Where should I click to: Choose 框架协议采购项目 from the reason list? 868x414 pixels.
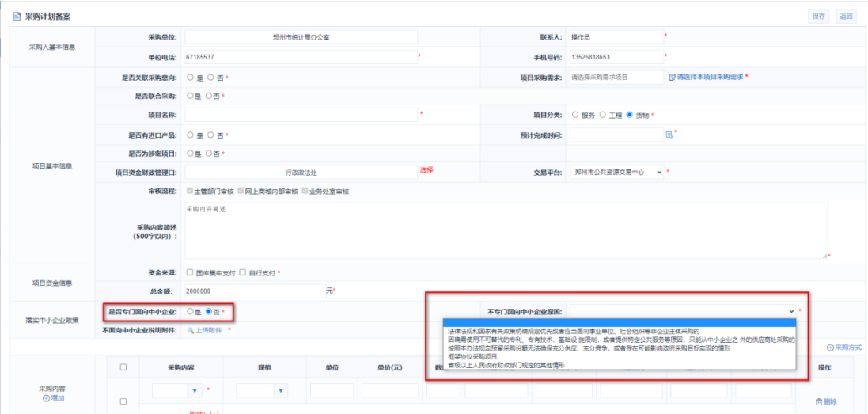click(474, 356)
